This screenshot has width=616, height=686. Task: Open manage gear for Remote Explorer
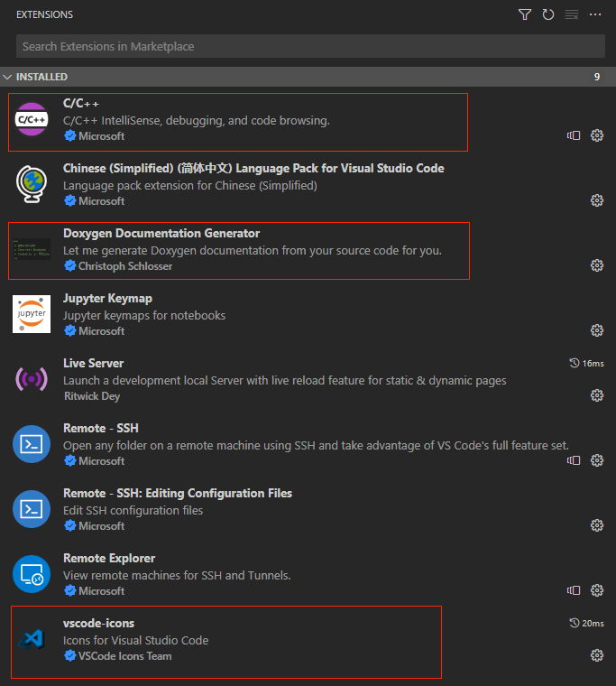point(597,590)
